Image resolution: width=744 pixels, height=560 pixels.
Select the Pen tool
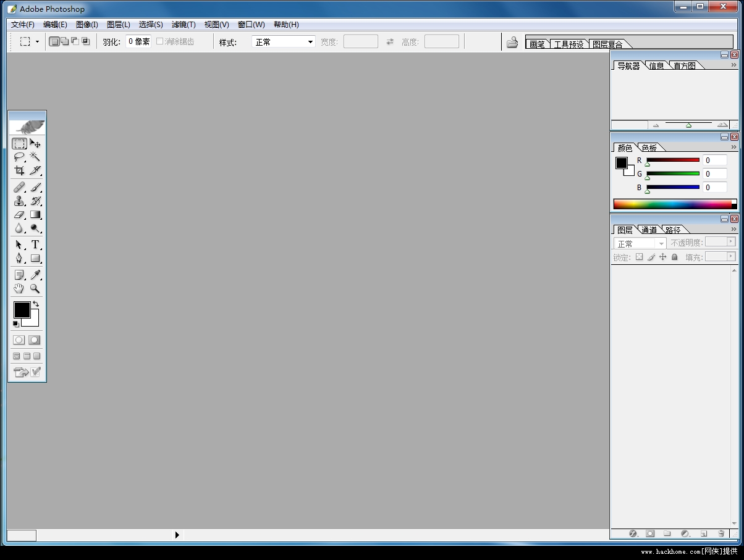point(20,258)
